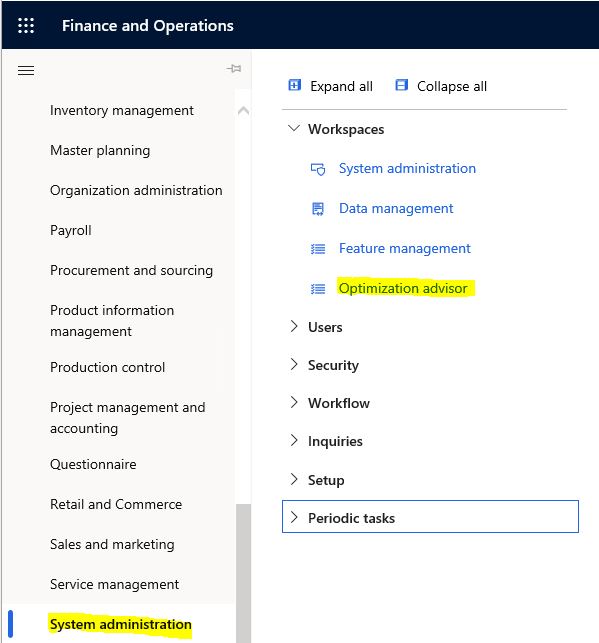This screenshot has width=599, height=643.
Task: Toggle the hamburger navigation menu icon
Action: coord(26,71)
